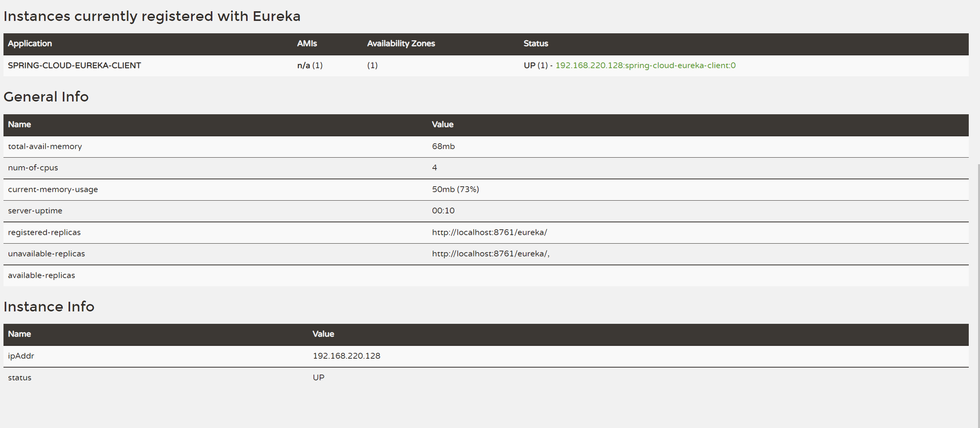Click the Instances currently registered with Eureka heading
The width and height of the screenshot is (980, 428).
click(x=152, y=16)
